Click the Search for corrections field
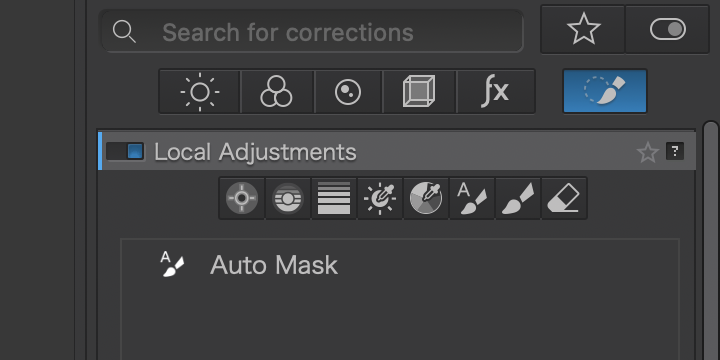This screenshot has height=360, width=720. point(312,31)
